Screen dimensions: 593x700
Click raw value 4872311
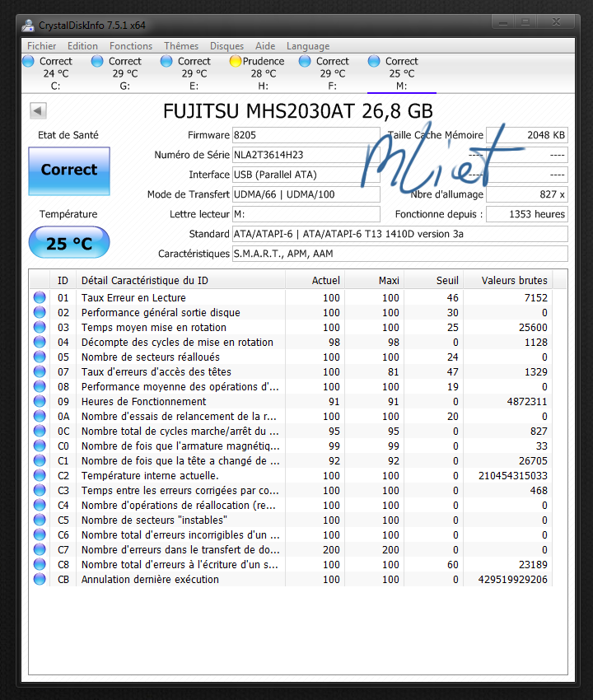(527, 401)
